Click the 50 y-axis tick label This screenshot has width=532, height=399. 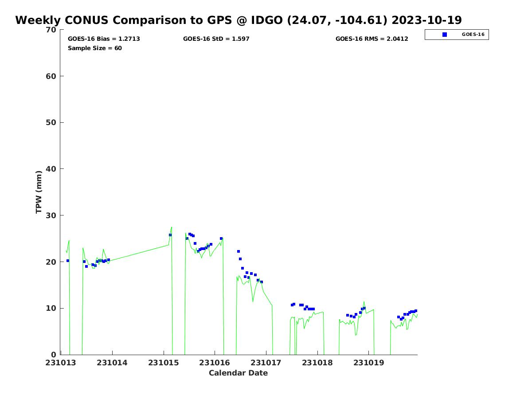[x=51, y=123]
